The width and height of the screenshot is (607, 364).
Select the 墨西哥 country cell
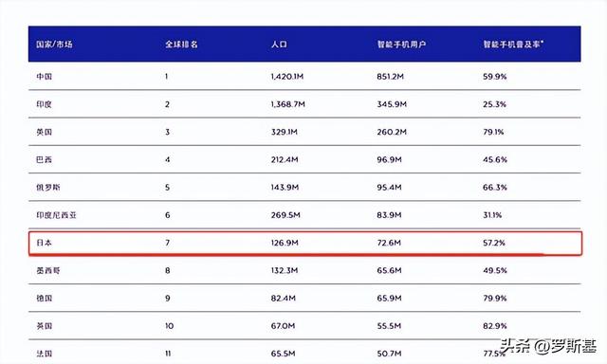(48, 271)
